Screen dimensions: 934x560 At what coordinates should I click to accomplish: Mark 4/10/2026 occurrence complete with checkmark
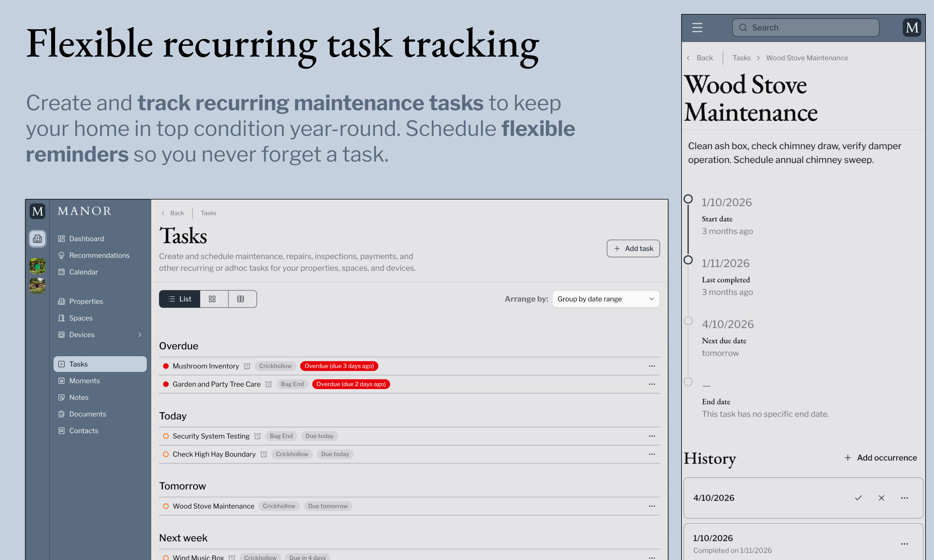tap(858, 498)
